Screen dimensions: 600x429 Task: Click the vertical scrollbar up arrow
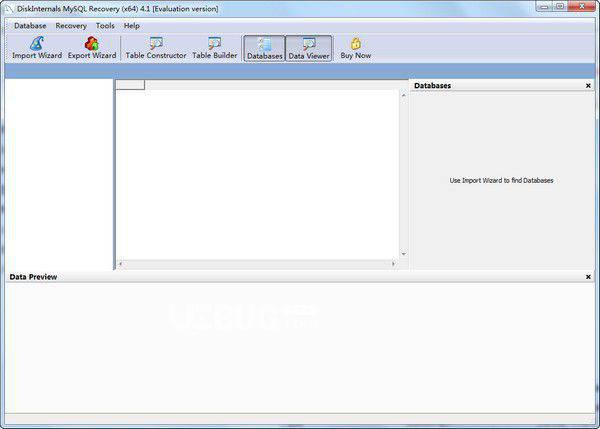point(404,95)
